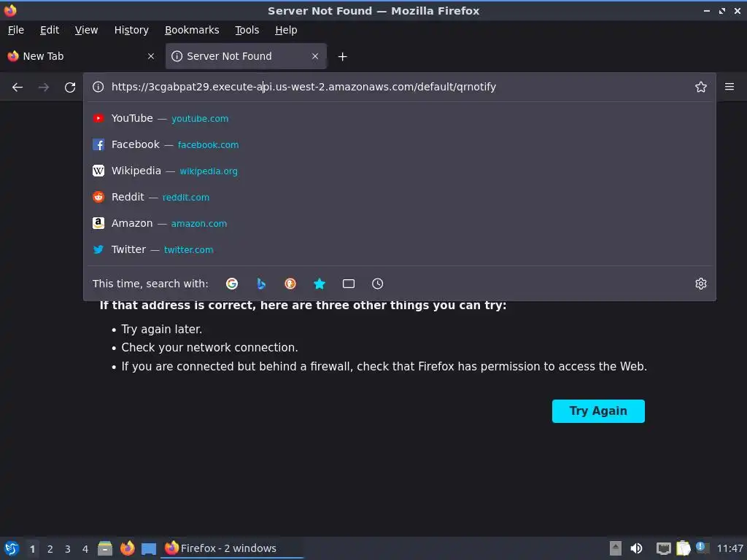This screenshot has height=560, width=747.
Task: Open the History menu
Action: (131, 30)
